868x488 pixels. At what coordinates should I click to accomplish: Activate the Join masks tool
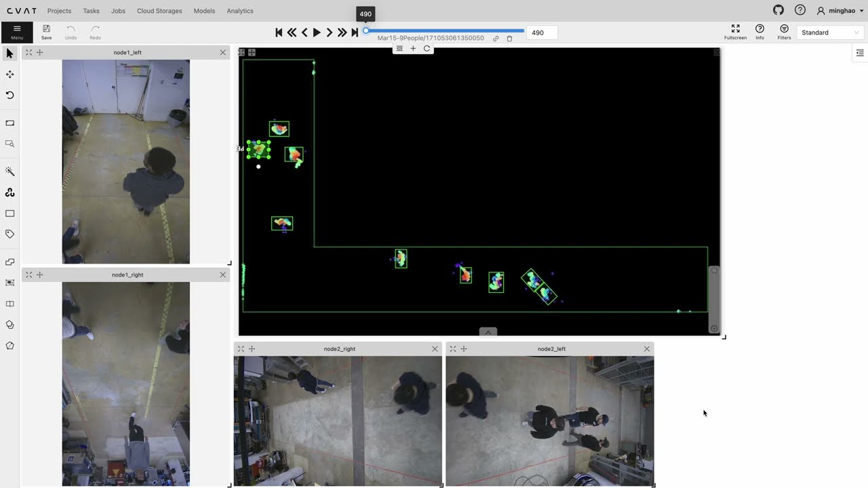tap(9, 325)
